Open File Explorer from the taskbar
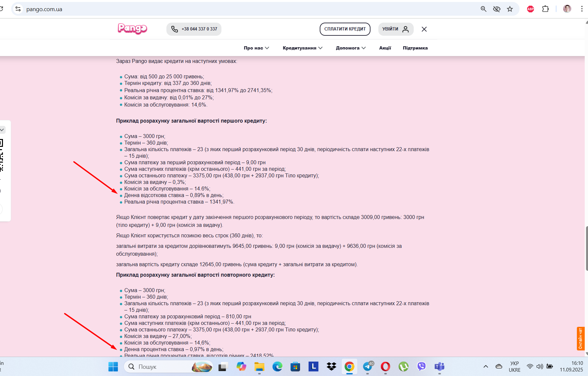The width and height of the screenshot is (588, 376). [x=259, y=366]
